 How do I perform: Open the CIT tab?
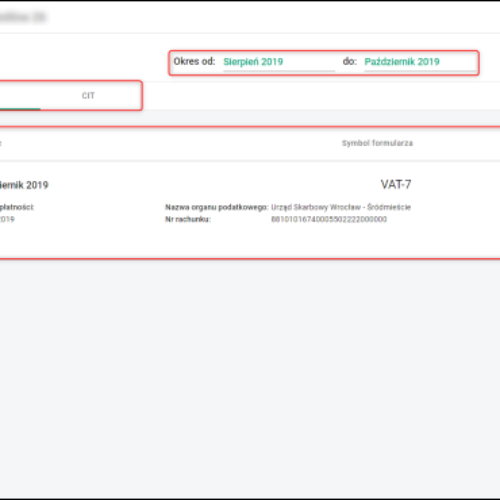[88, 96]
